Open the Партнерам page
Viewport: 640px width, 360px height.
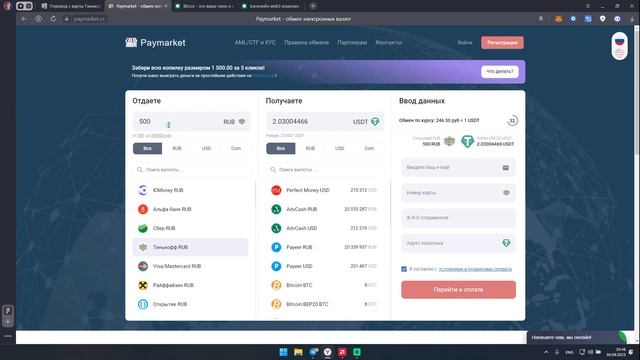[x=352, y=42]
